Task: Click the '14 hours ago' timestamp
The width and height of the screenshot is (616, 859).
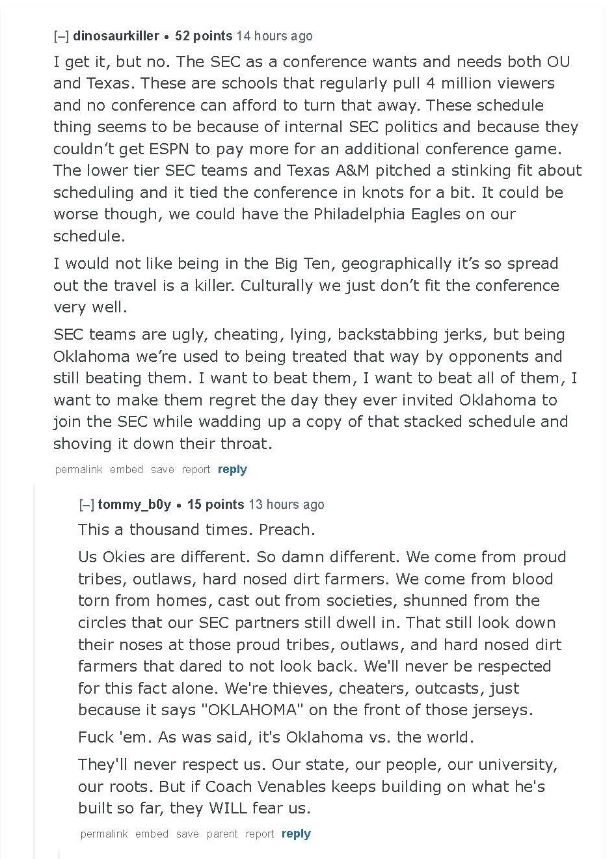Action: tap(275, 36)
